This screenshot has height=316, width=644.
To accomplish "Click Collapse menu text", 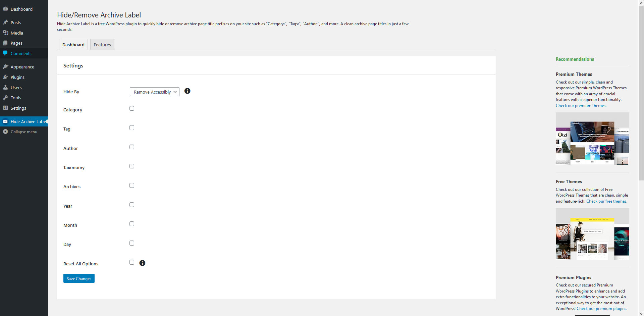I will pyautogui.click(x=24, y=132).
